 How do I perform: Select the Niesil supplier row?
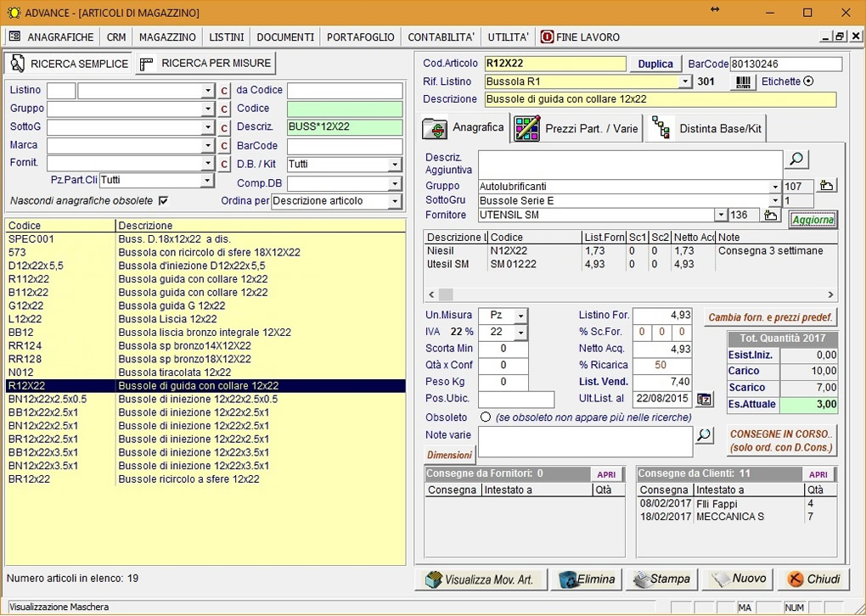click(x=630, y=251)
